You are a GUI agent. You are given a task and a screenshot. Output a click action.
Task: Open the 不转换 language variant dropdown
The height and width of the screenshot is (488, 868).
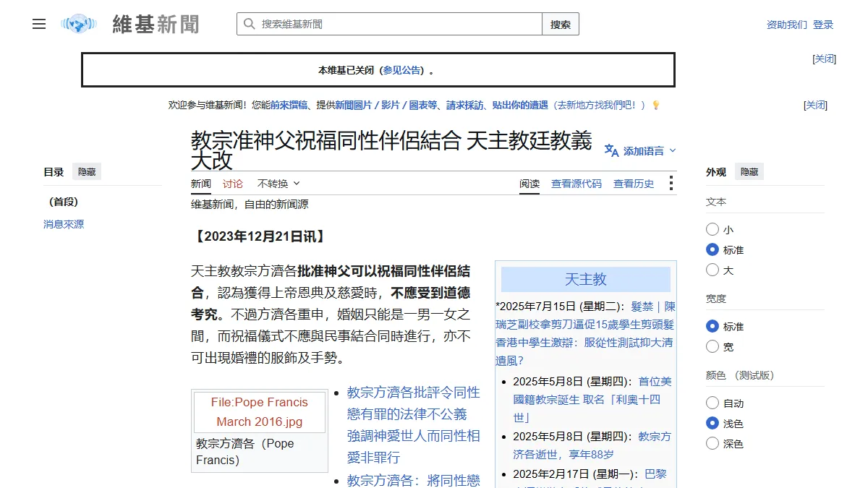pyautogui.click(x=278, y=184)
